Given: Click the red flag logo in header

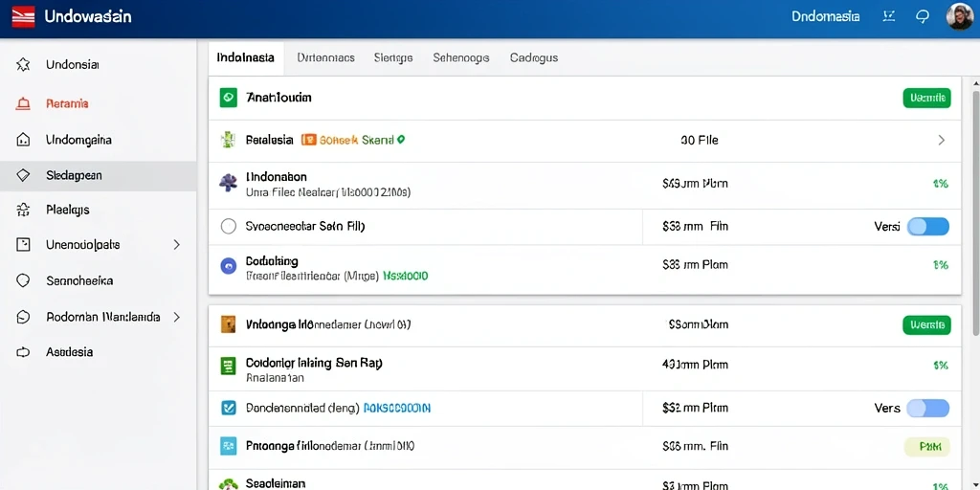Looking at the screenshot, I should [x=23, y=17].
